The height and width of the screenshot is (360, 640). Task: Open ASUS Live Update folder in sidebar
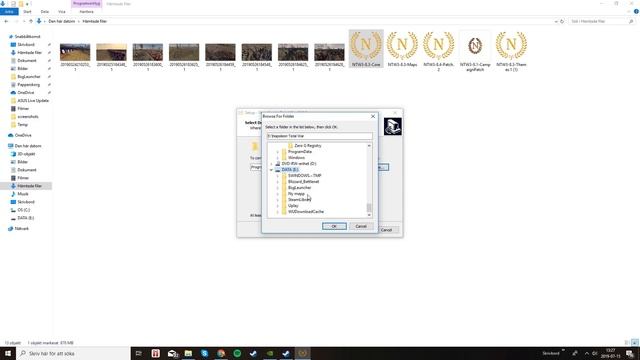click(x=33, y=100)
